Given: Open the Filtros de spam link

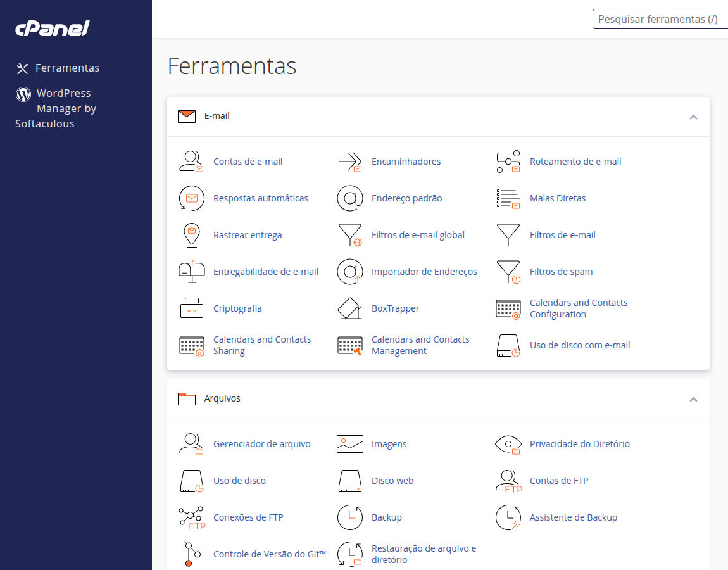Looking at the screenshot, I should (x=561, y=272).
